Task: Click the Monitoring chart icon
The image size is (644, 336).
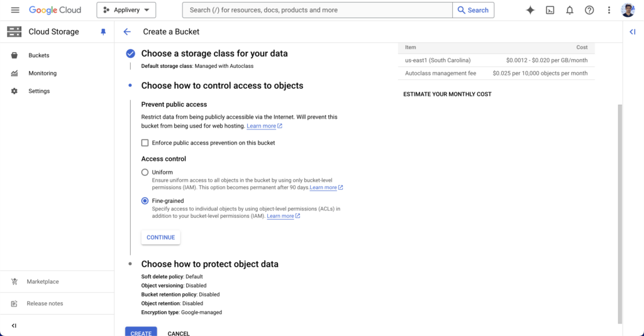Action: [x=14, y=73]
